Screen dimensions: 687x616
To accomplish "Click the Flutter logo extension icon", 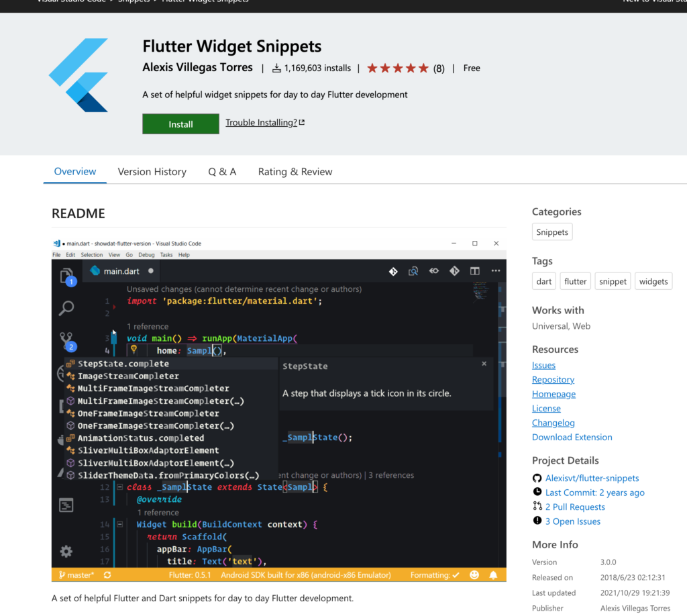I will coord(78,75).
